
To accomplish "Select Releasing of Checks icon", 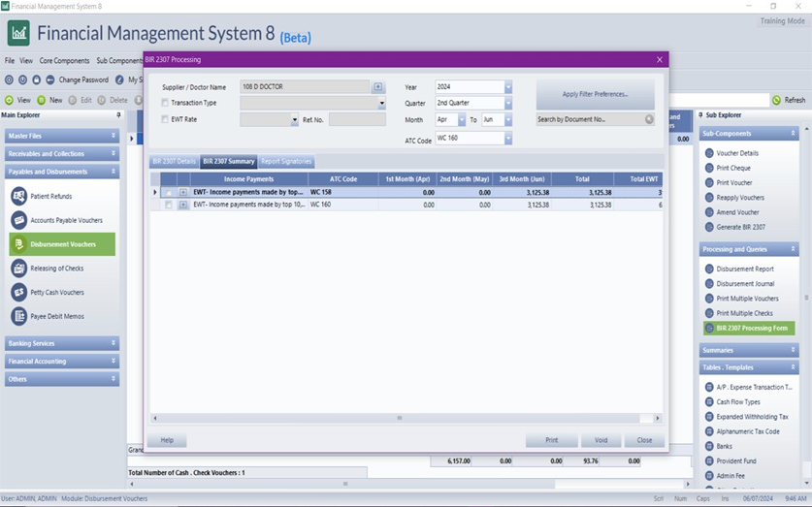I will pyautogui.click(x=19, y=268).
